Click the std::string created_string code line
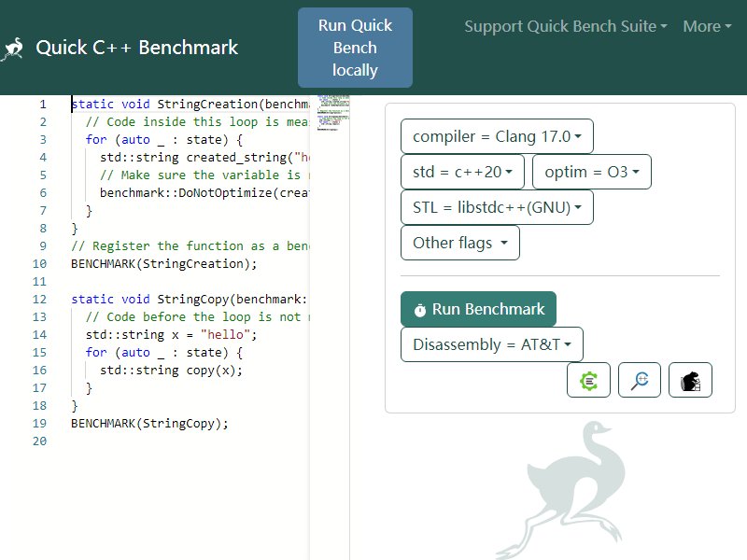 pos(204,157)
